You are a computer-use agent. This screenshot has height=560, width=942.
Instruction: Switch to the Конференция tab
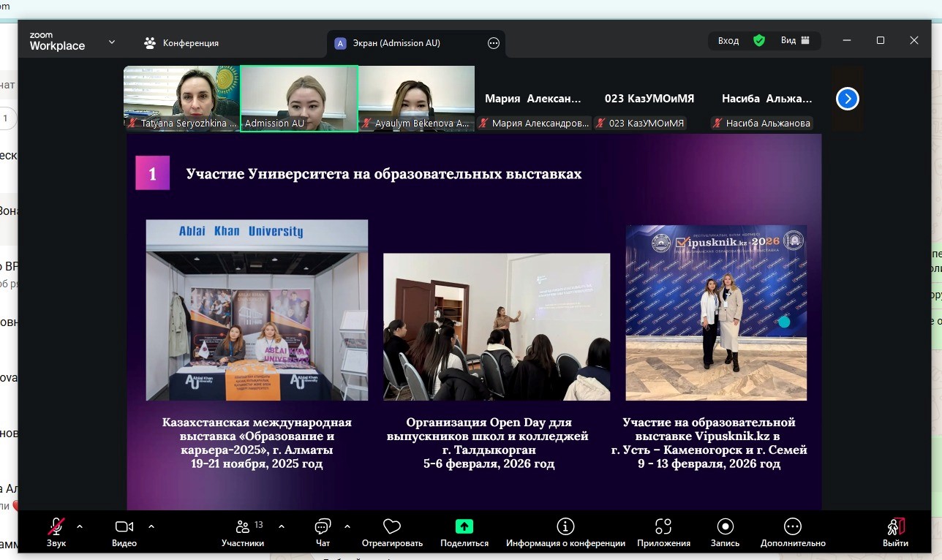click(181, 43)
